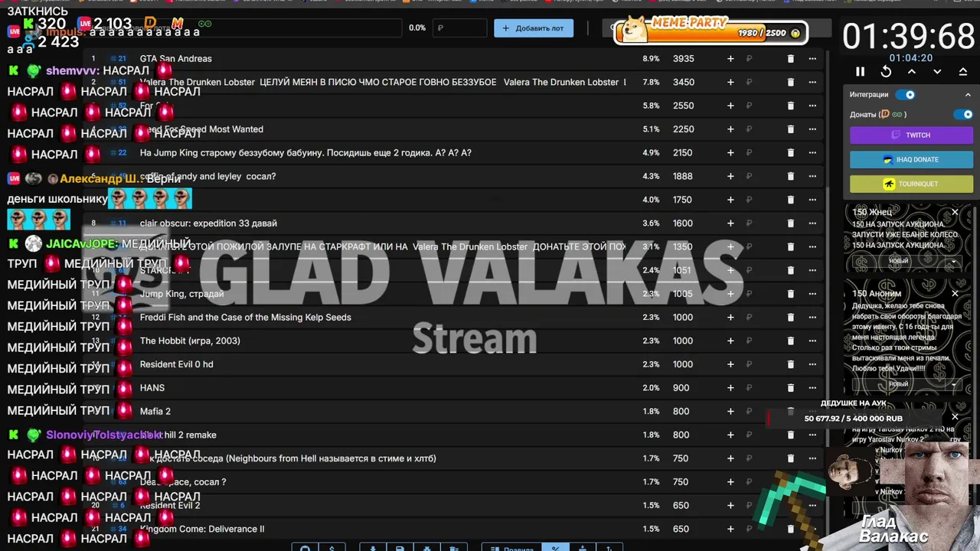Delete the clair obscur expedition 33 lot
The height and width of the screenshot is (551, 980).
[x=791, y=223]
